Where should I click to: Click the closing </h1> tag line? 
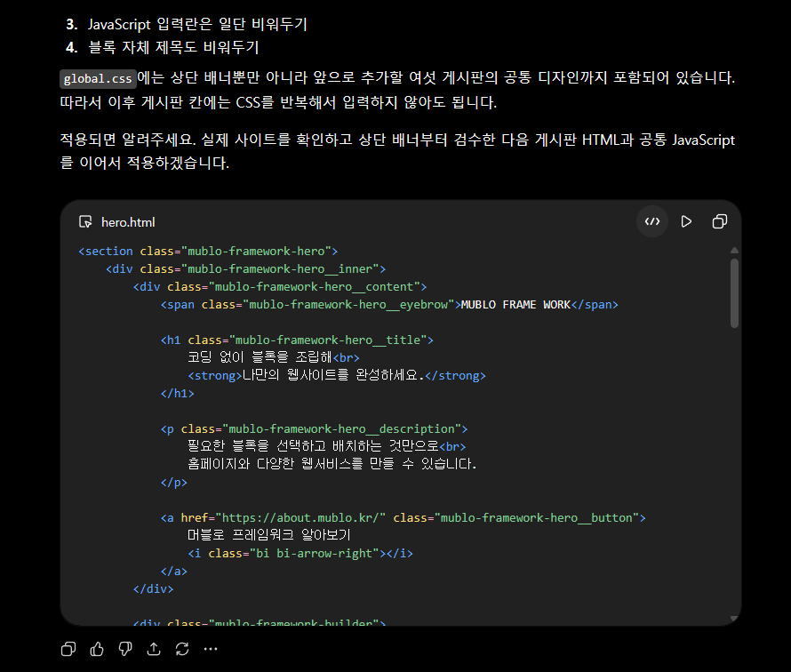click(x=177, y=393)
